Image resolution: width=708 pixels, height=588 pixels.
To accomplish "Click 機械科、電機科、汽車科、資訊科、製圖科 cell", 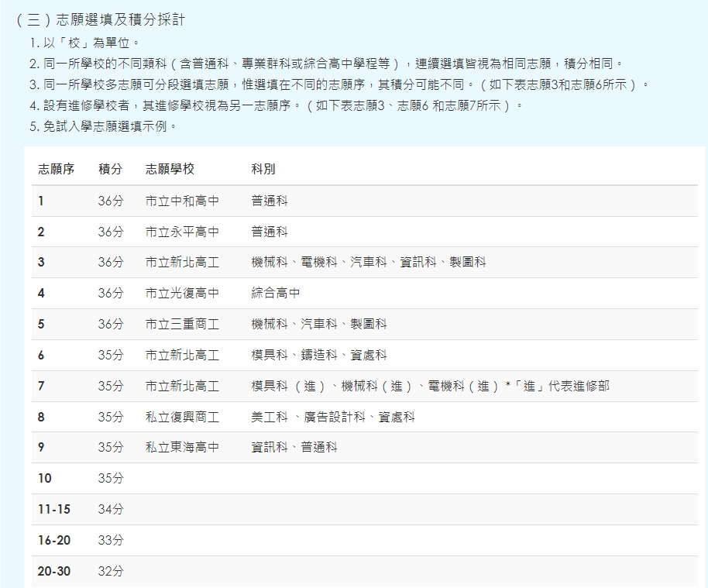I will tap(369, 262).
